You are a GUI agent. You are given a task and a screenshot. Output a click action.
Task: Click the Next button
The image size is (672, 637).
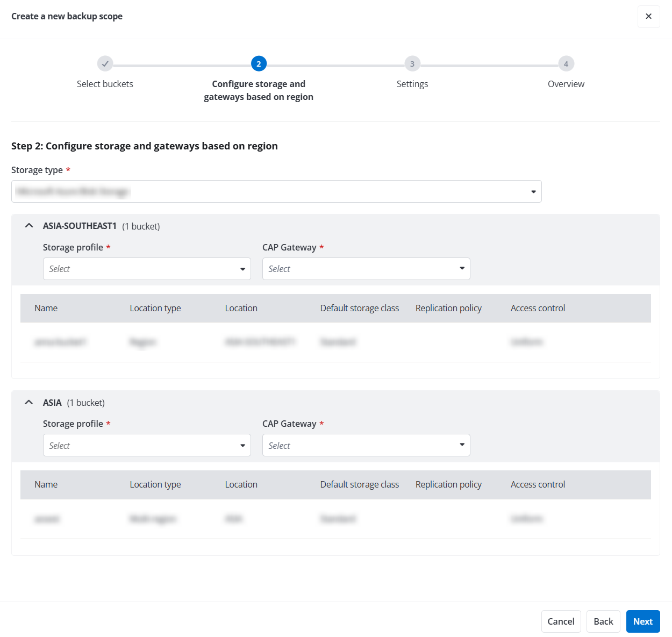[643, 621]
